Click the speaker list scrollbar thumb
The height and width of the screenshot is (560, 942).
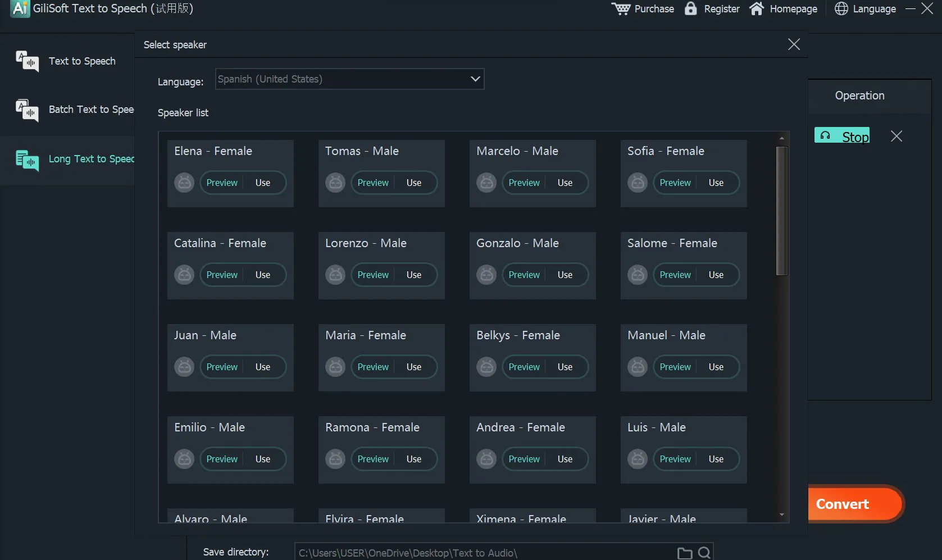point(782,211)
